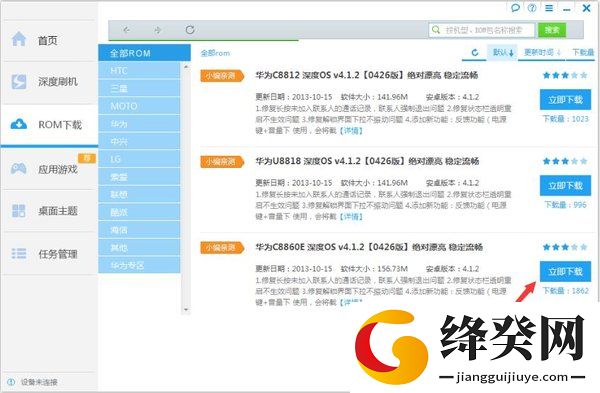Click 下载量：1862 download count text
600x393 pixels.
[566, 291]
